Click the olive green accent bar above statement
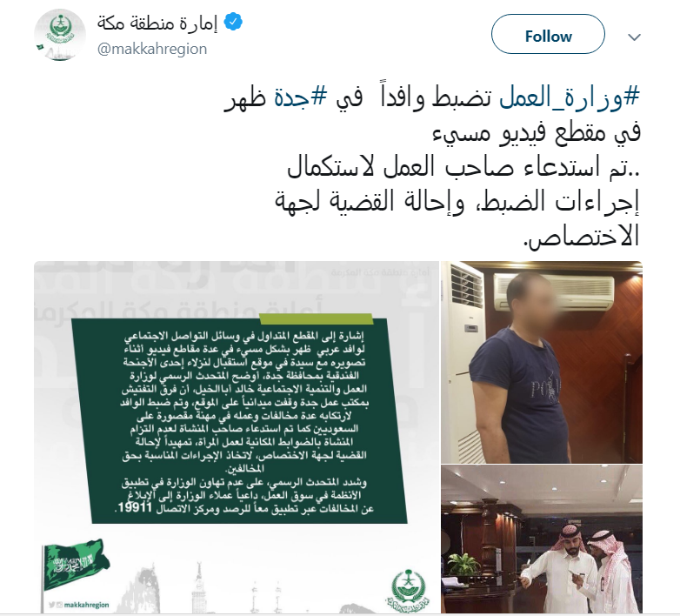 point(317,318)
